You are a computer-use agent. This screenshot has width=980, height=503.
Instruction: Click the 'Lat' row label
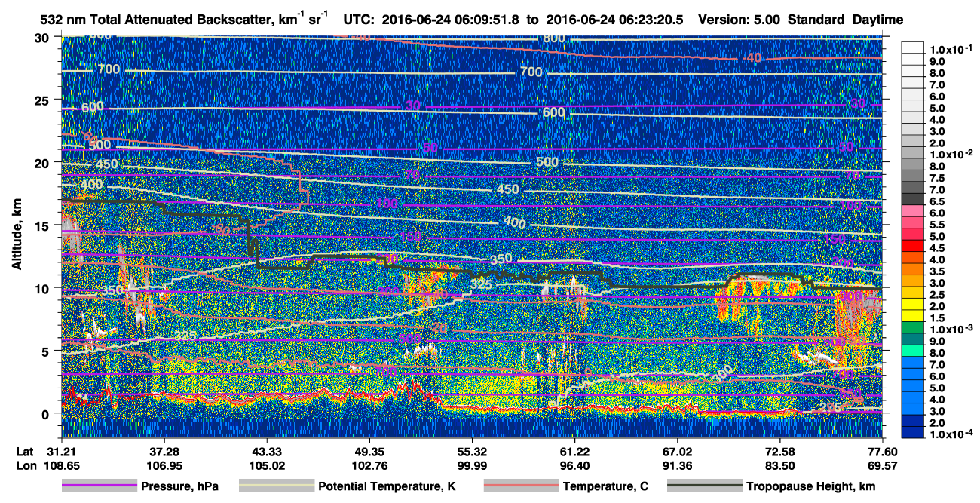click(x=25, y=451)
